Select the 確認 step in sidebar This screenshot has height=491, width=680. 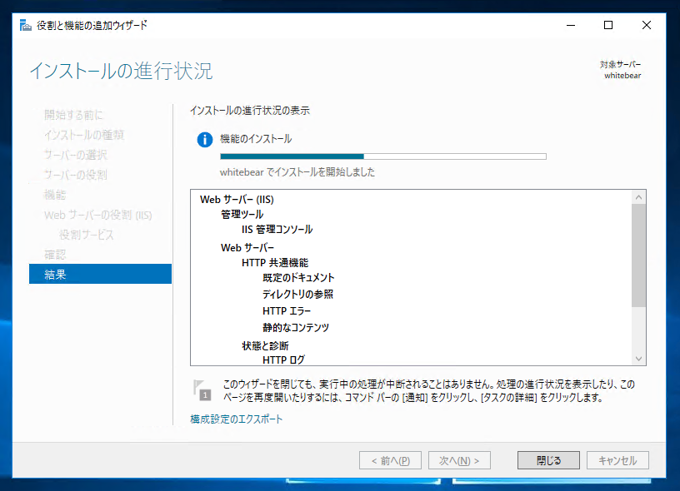coord(55,254)
